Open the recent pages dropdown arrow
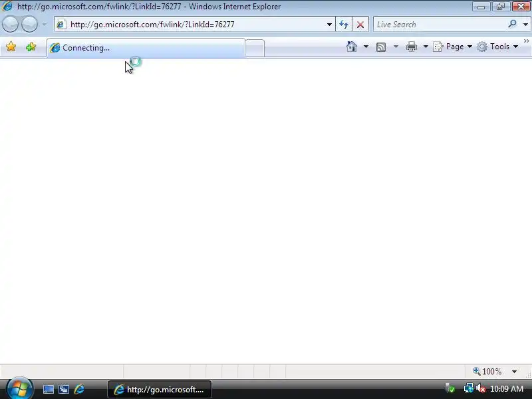The image size is (532, 399). (x=45, y=25)
